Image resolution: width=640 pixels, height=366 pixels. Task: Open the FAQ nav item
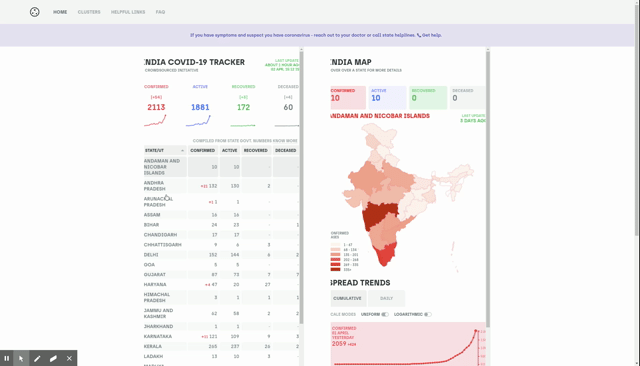click(160, 12)
